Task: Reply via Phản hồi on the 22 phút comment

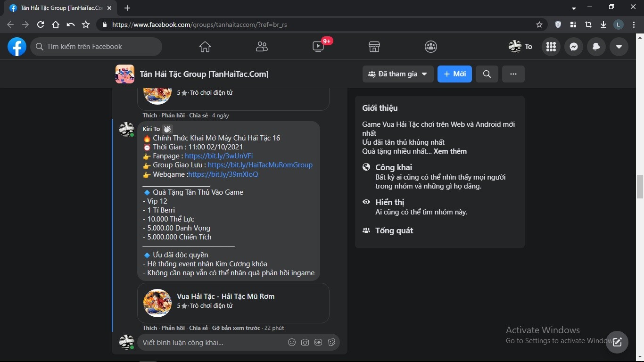Action: click(173, 328)
